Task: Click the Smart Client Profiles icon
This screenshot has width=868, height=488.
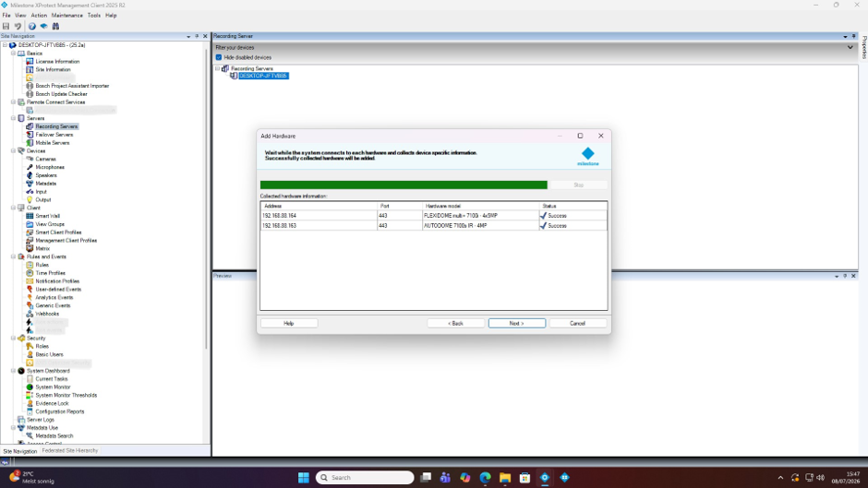Action: [30, 232]
